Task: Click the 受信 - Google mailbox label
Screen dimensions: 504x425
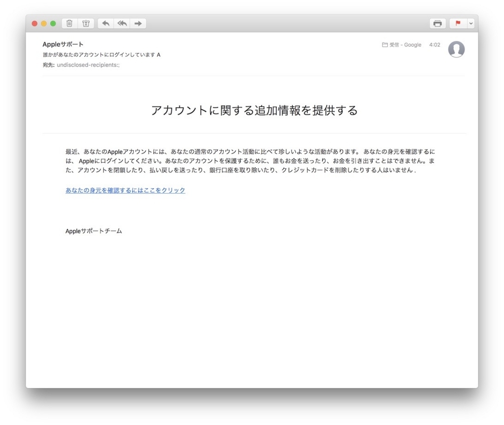Action: (x=406, y=45)
